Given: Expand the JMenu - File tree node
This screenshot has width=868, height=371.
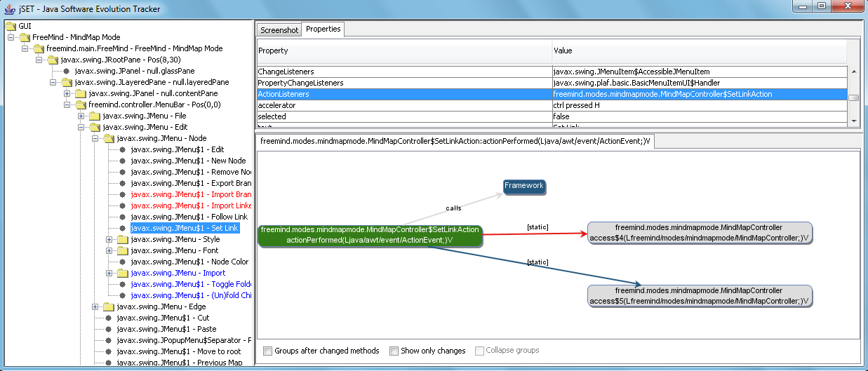Looking at the screenshot, I should coord(81,116).
